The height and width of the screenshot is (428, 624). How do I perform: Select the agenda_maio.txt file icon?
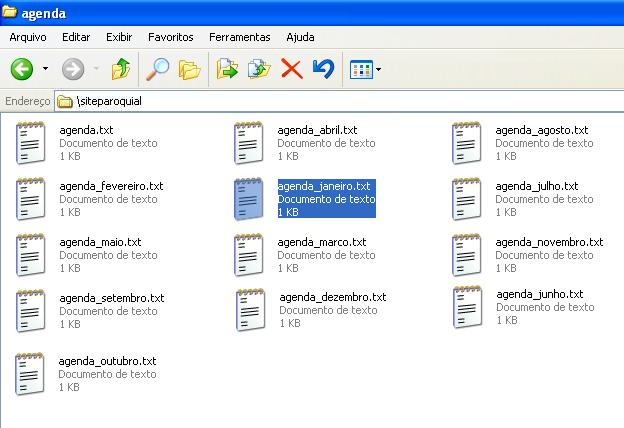click(30, 255)
